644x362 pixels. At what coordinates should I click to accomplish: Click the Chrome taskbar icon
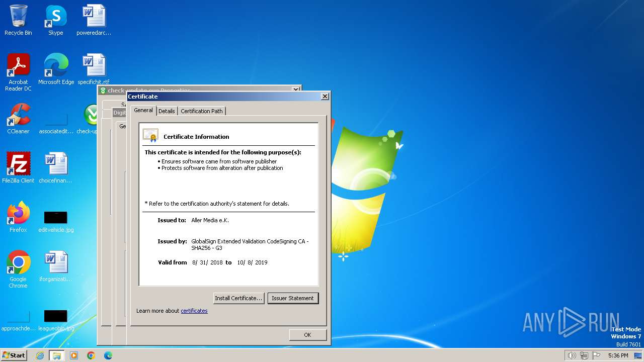pos(91,355)
